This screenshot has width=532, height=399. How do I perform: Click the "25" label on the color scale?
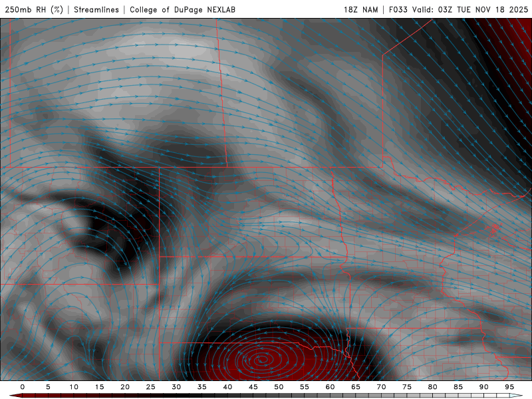click(151, 387)
